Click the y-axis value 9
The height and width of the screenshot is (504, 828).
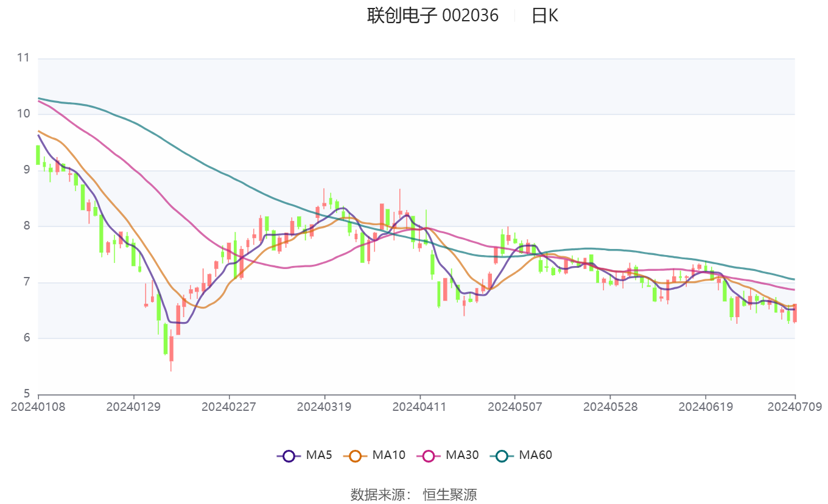26,170
